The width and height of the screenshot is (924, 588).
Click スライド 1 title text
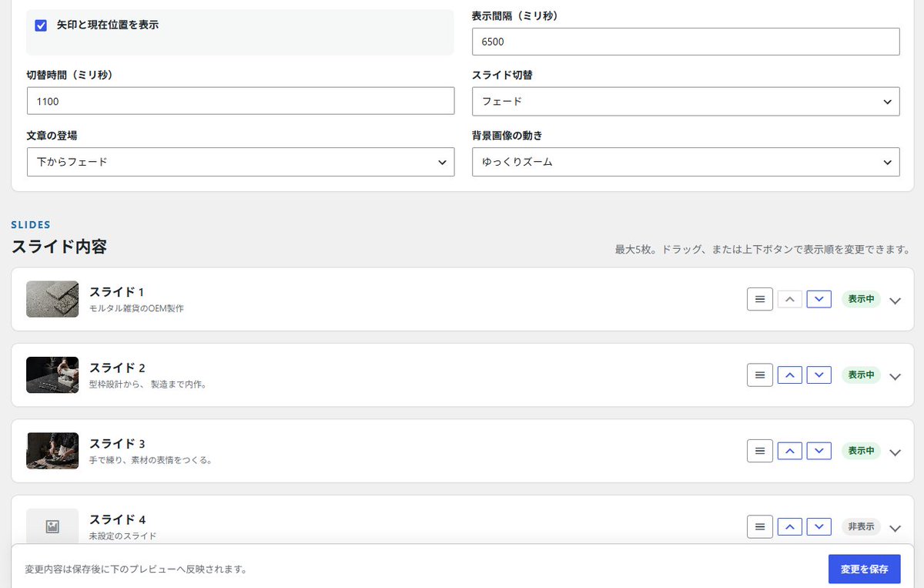117,291
